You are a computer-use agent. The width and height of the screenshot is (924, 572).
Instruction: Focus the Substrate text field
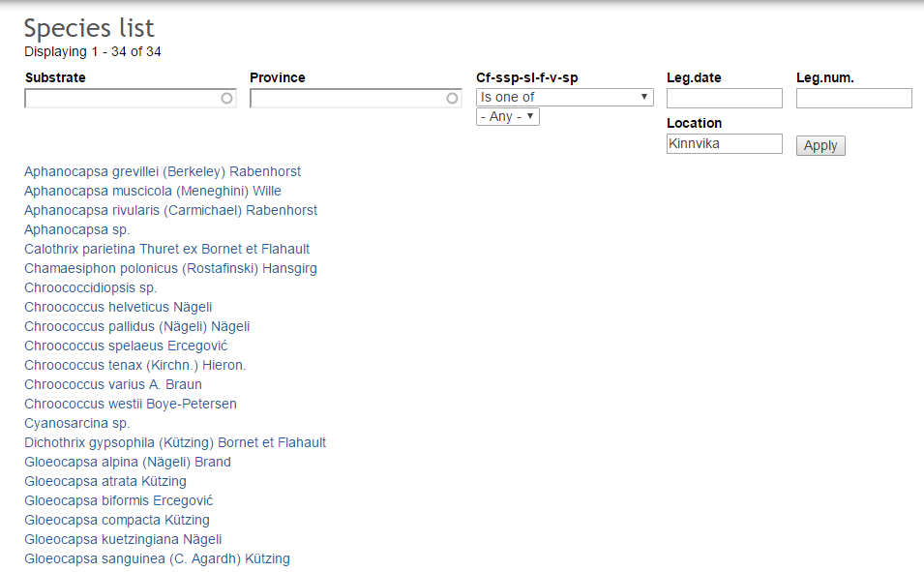tap(121, 98)
